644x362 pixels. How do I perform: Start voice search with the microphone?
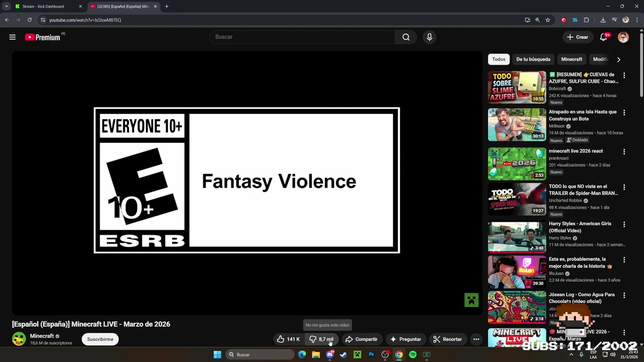(429, 37)
